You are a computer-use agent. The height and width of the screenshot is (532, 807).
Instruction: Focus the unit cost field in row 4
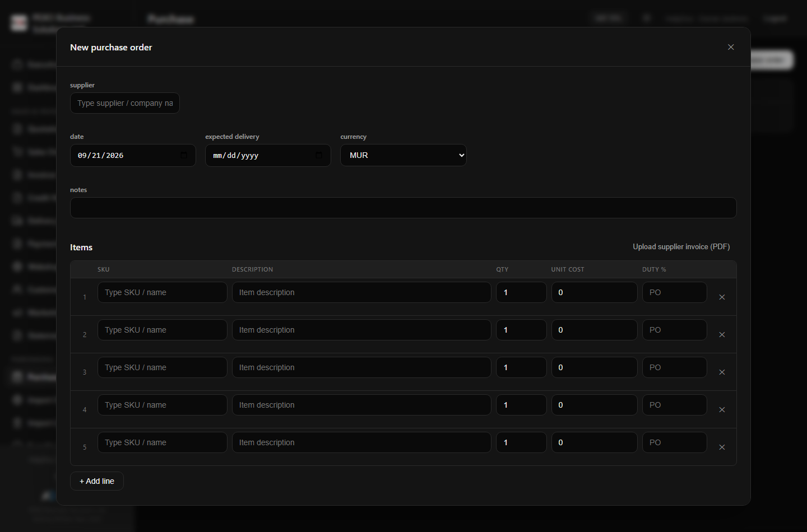pyautogui.click(x=595, y=405)
